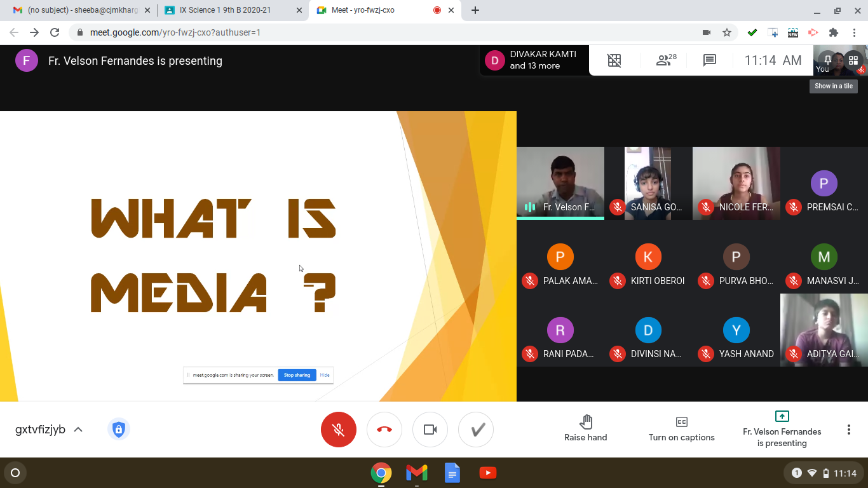Click the red leave call button
Viewport: 868px width, 488px height.
pos(384,430)
